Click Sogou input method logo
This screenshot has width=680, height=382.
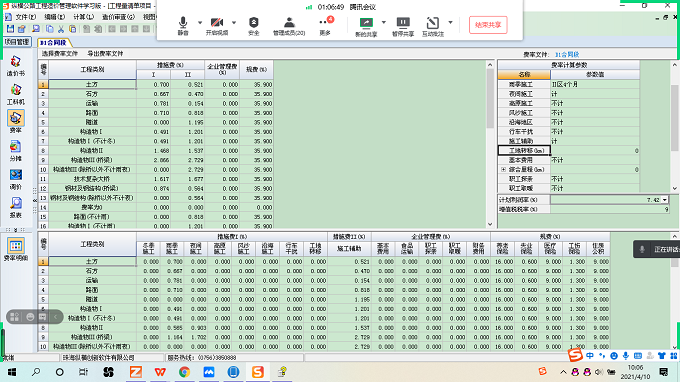(x=575, y=356)
